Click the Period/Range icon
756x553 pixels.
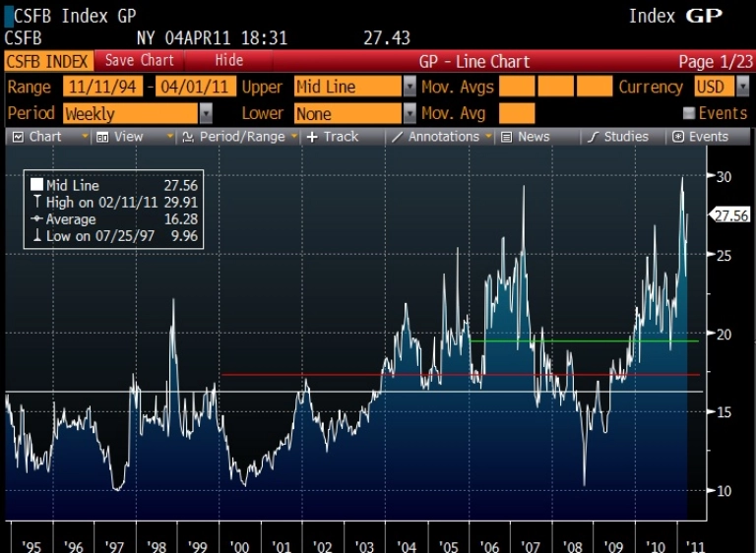[188, 138]
